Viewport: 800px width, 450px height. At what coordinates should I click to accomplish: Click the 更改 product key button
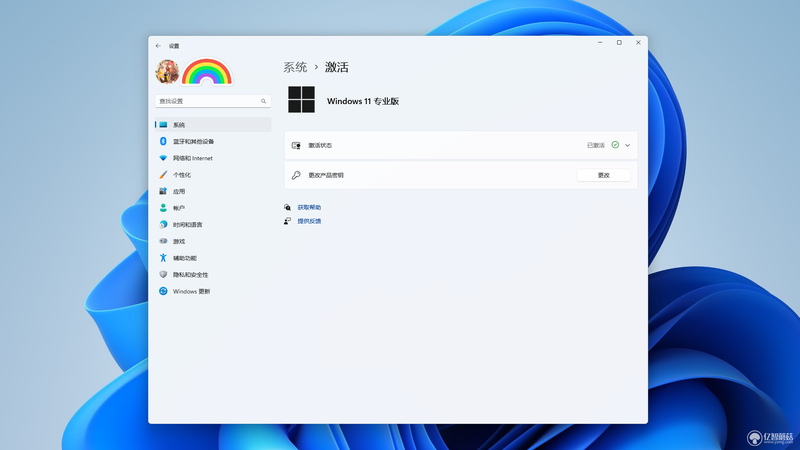604,175
